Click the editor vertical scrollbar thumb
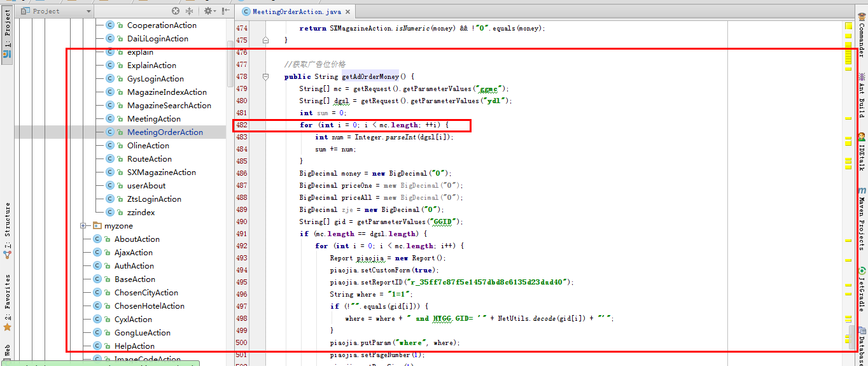The image size is (868, 366). click(x=851, y=336)
